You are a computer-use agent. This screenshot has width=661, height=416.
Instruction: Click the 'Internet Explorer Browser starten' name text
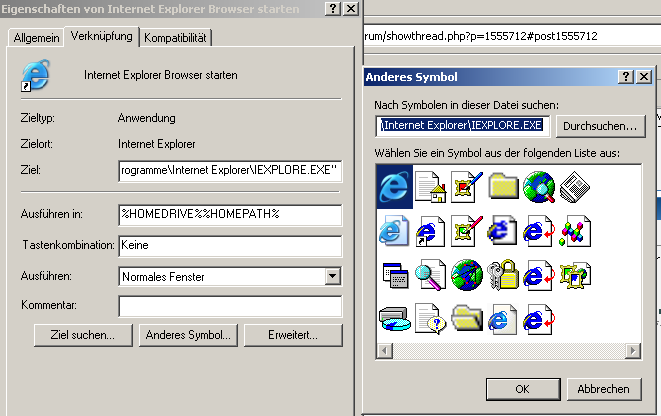[x=161, y=75]
